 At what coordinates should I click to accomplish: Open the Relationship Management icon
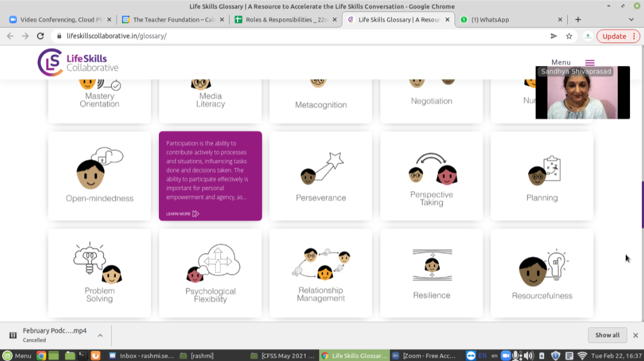coord(321,264)
